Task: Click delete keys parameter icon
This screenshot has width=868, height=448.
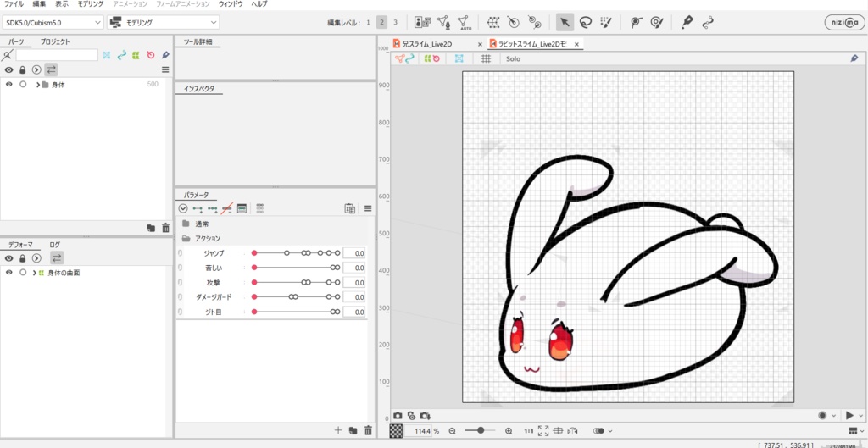Action: (x=226, y=208)
